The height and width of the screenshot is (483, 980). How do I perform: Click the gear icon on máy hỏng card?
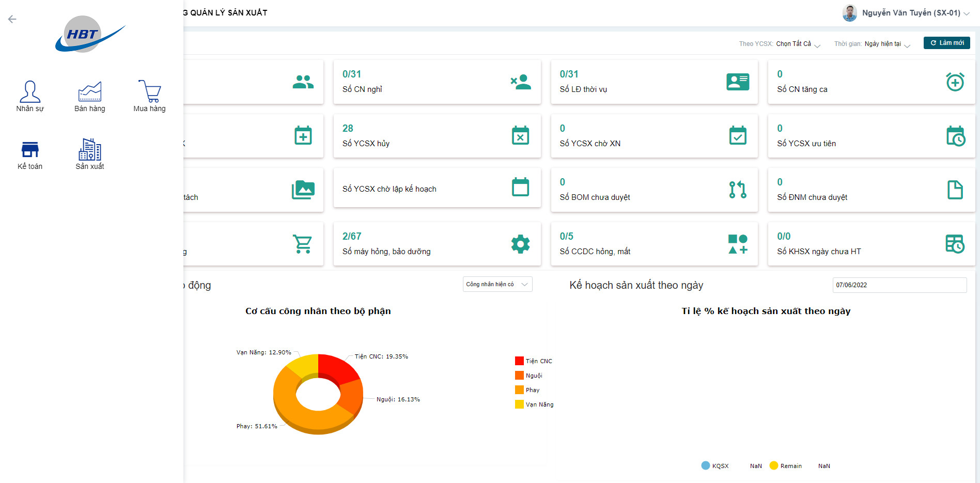tap(520, 243)
